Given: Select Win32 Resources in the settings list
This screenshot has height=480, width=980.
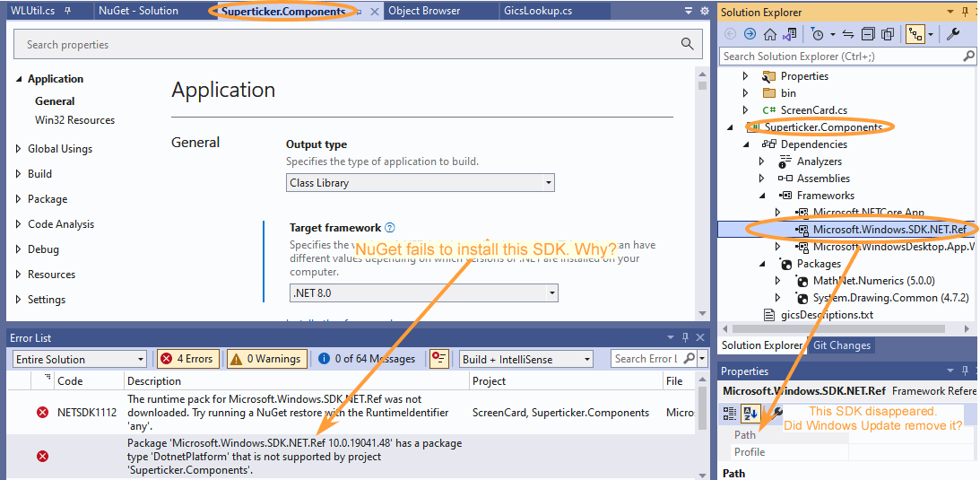Looking at the screenshot, I should pos(75,120).
